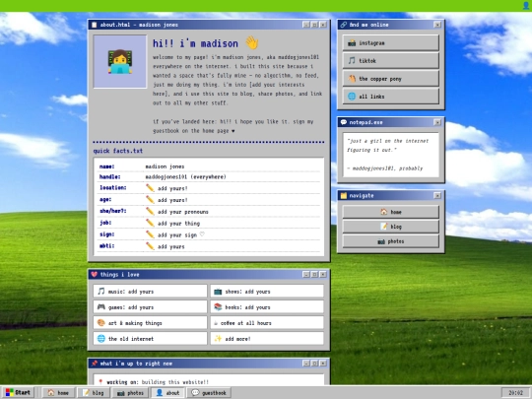Click the pencil icon in age row
Screen dimensions: 532x399
pyautogui.click(x=150, y=199)
